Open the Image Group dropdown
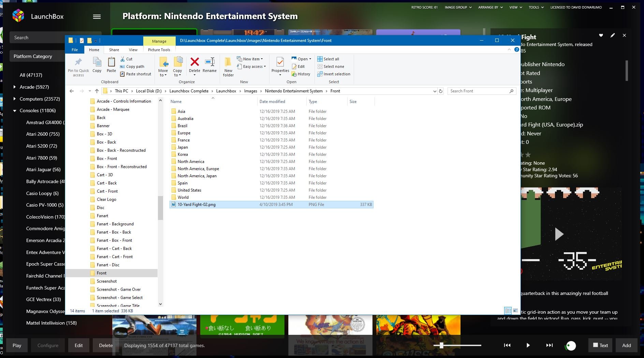Screen dimensions: 644x358 click(458, 7)
